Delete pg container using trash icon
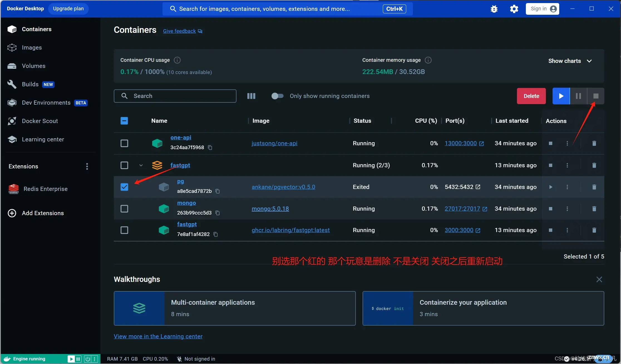The width and height of the screenshot is (621, 364). tap(594, 187)
